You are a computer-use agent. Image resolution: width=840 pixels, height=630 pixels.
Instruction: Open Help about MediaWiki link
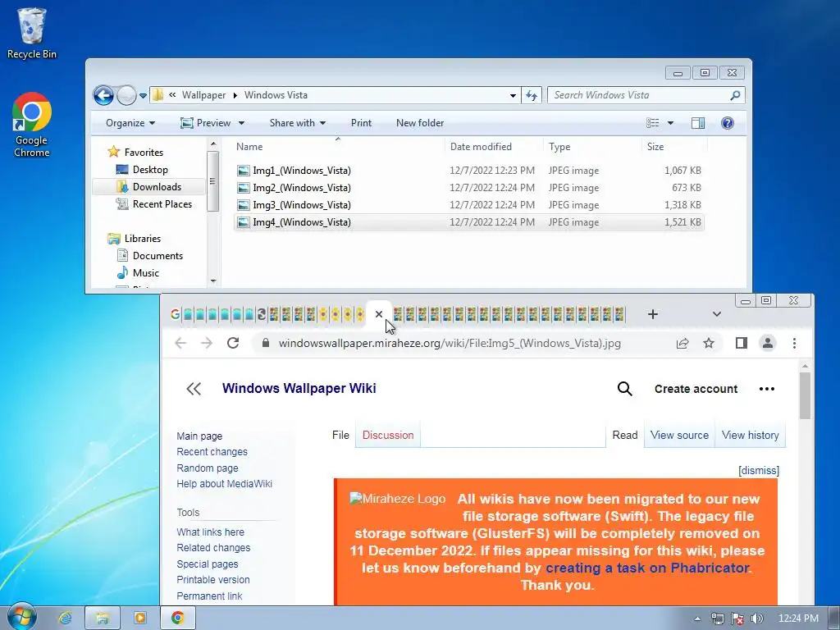pos(225,483)
